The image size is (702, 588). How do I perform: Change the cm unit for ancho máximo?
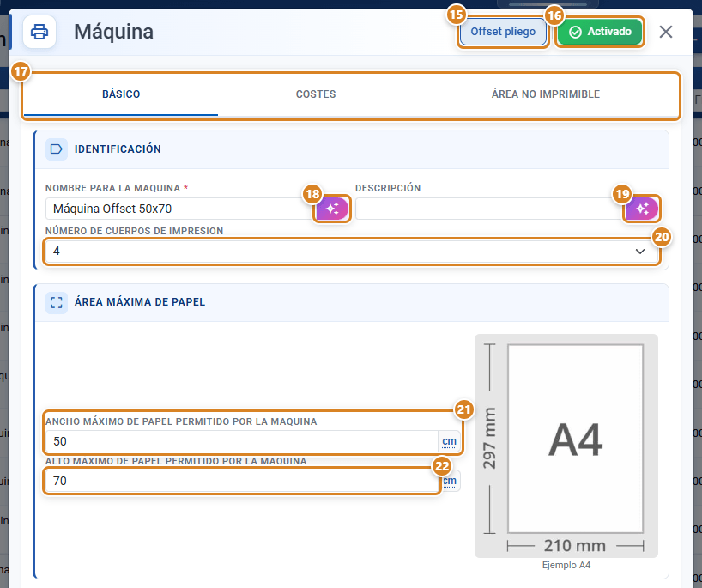[449, 441]
